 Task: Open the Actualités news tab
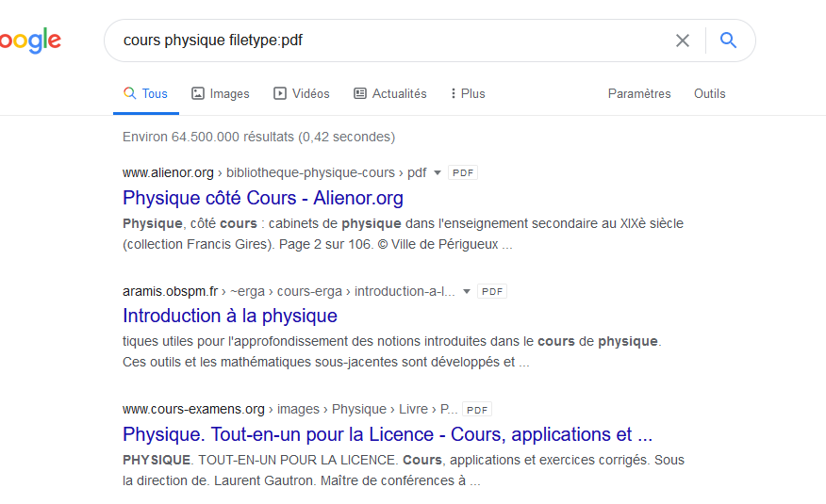389,93
